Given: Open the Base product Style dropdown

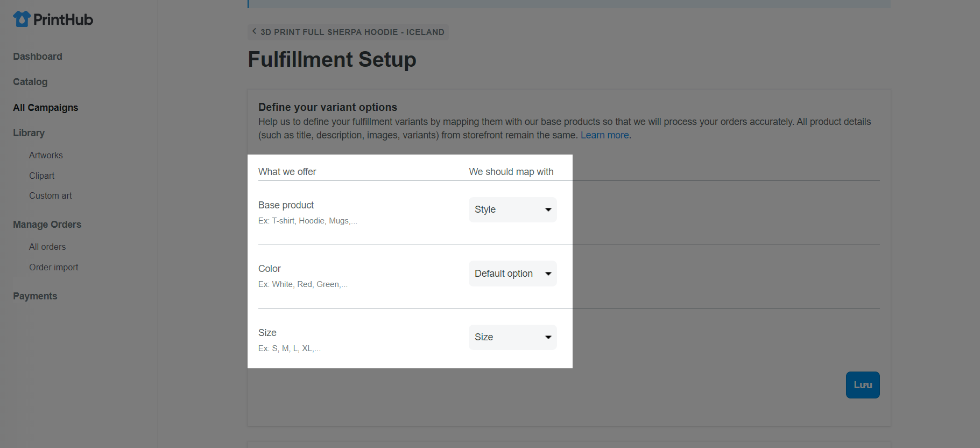Looking at the screenshot, I should 512,209.
